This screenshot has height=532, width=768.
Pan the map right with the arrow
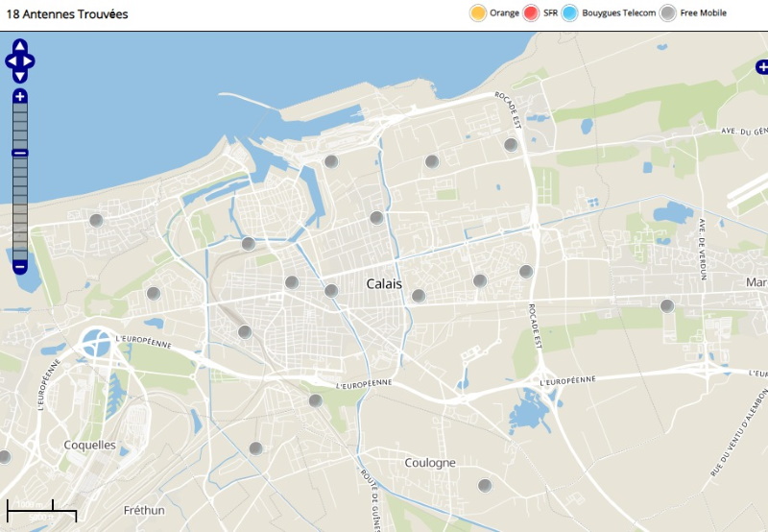[31, 61]
